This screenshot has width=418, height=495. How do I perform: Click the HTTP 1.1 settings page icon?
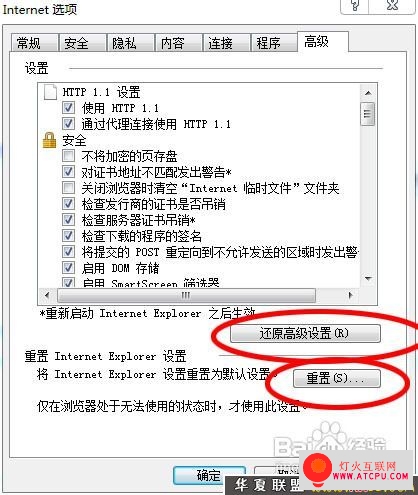tap(50, 92)
